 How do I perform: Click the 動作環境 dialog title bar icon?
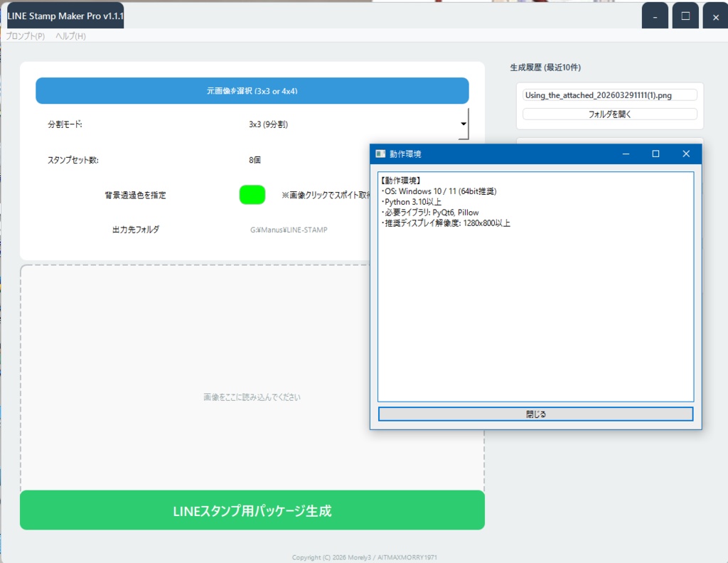tap(381, 154)
